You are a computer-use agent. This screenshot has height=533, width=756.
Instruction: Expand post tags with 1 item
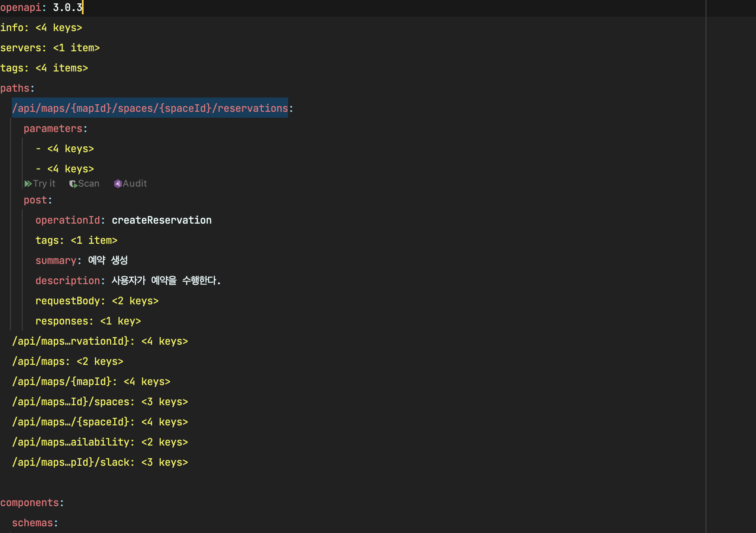[94, 240]
